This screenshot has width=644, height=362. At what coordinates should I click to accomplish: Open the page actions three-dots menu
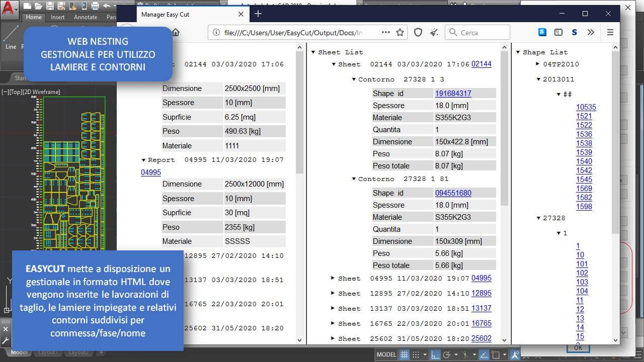tap(385, 32)
